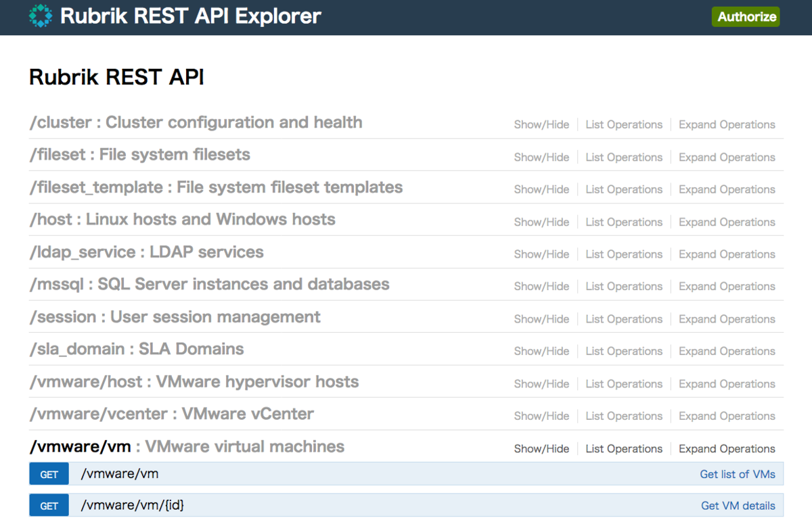Expand Operations for /vmware/vm
Image resolution: width=812 pixels, height=522 pixels.
click(x=727, y=448)
